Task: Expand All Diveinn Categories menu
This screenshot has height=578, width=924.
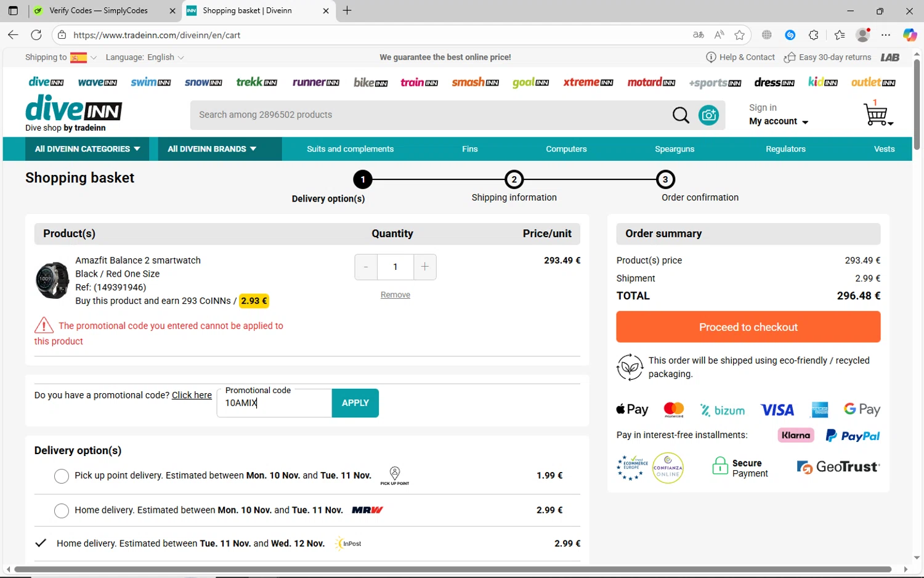Action: 87,149
